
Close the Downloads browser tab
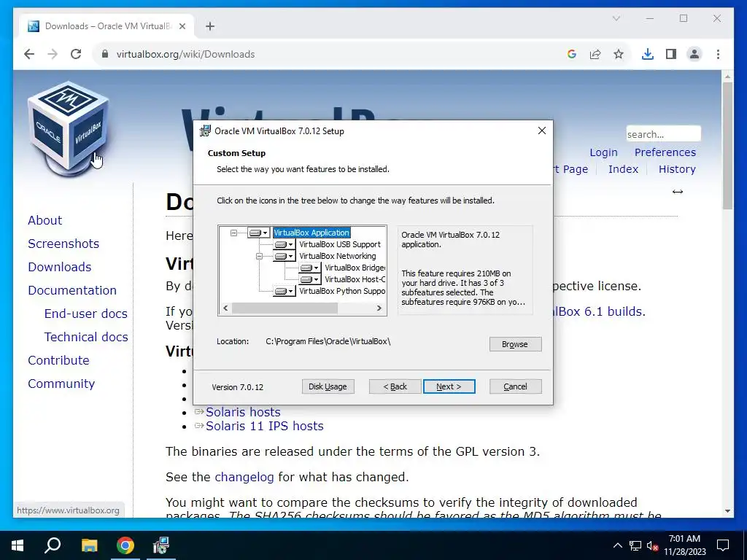182,26
